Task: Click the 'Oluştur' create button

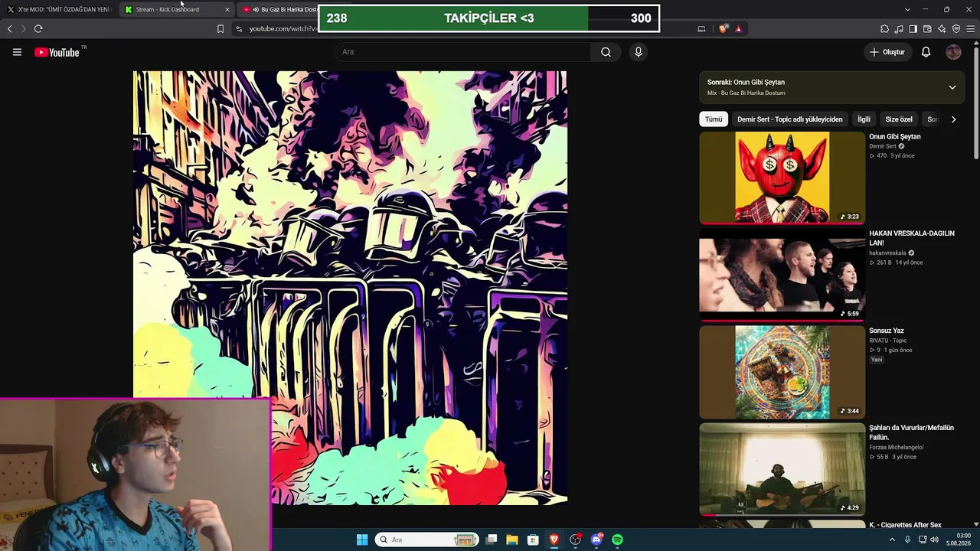Action: pos(887,52)
